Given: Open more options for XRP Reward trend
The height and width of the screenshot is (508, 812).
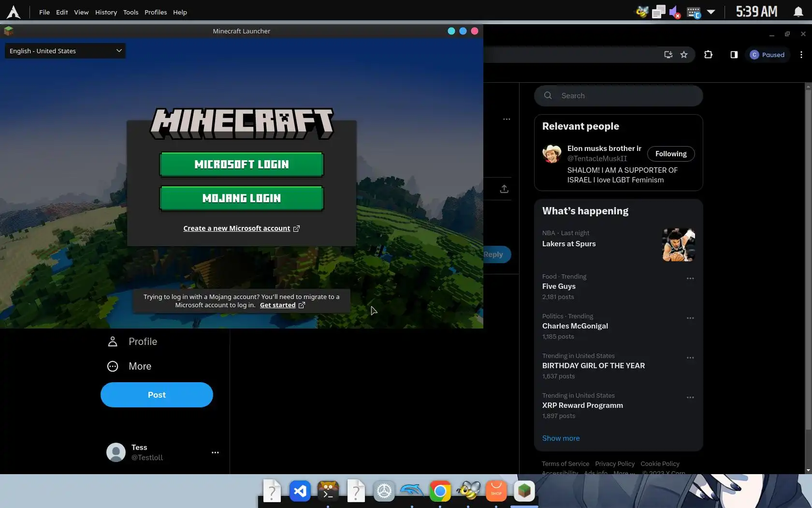Looking at the screenshot, I should pos(690,398).
